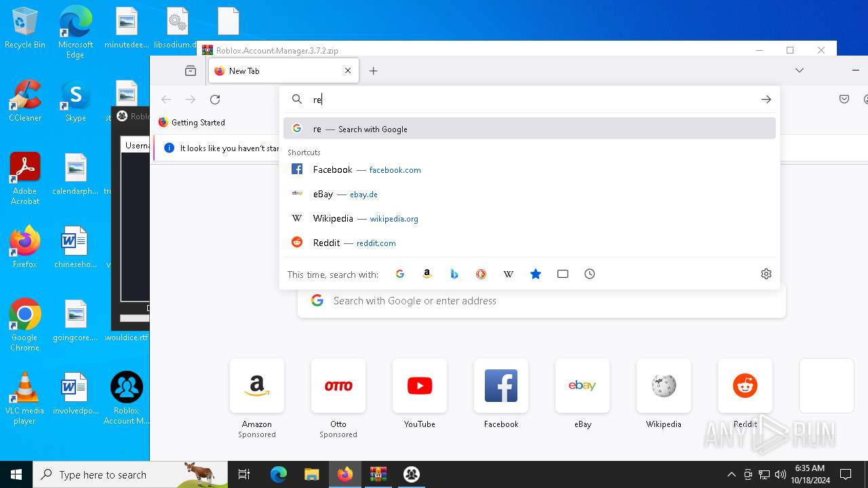Viewport: 868px width, 488px height.
Task: Search open tabs icon
Action: click(563, 274)
